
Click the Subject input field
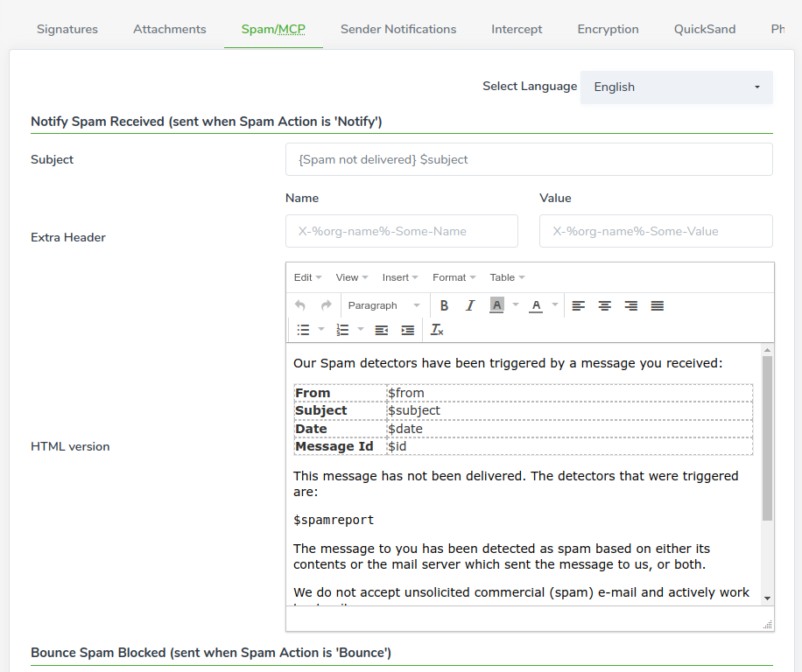529,159
